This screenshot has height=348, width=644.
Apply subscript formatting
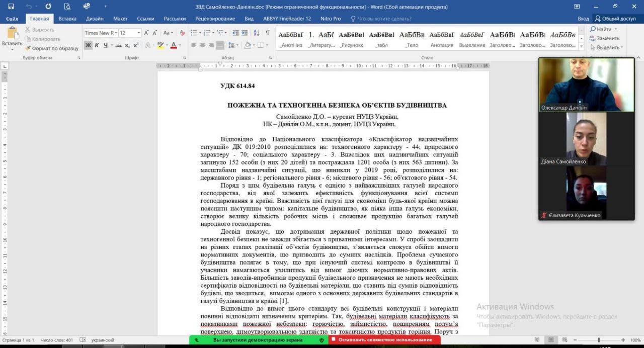(128, 45)
